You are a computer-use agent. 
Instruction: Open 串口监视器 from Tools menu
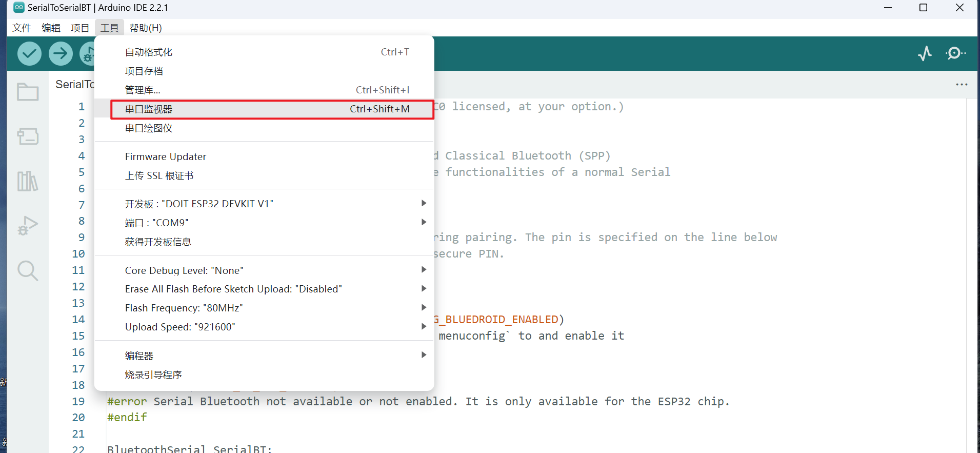264,109
